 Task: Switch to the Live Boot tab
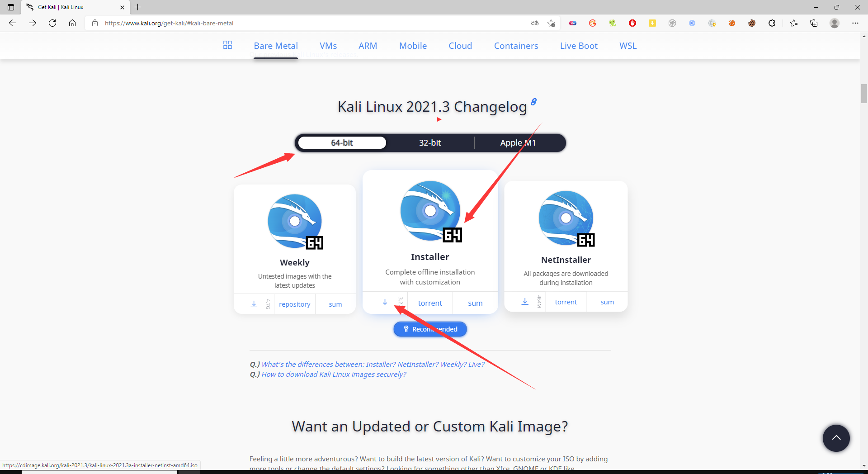coord(579,46)
